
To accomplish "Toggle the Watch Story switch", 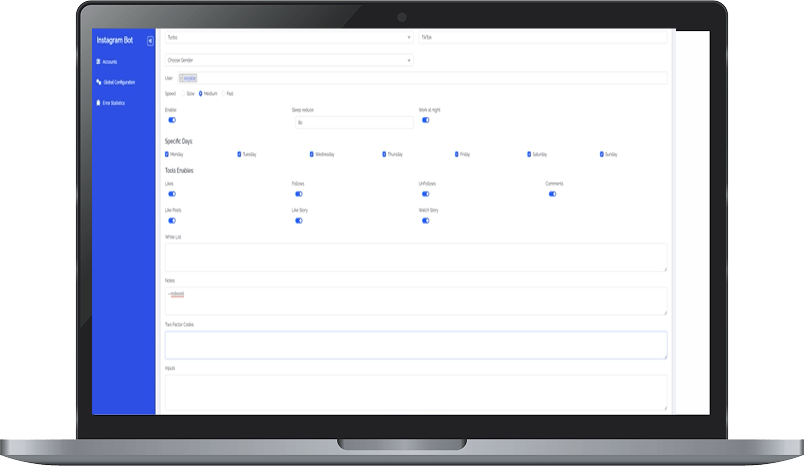I will (x=425, y=220).
